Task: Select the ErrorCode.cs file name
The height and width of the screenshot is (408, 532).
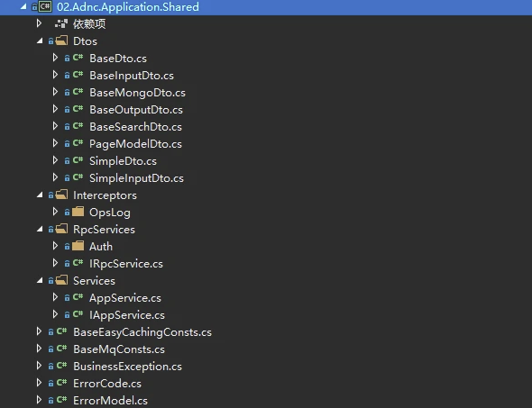Action: 107,384
